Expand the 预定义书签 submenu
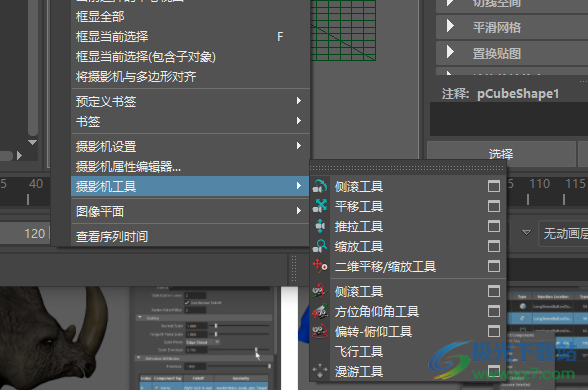 190,101
